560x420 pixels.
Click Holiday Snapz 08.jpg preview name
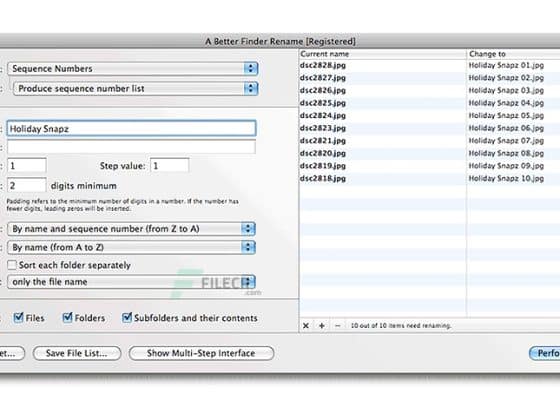pos(506,153)
